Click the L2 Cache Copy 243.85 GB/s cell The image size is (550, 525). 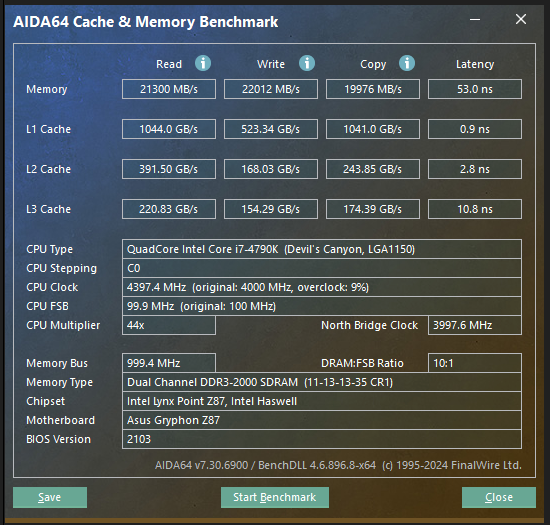373,169
